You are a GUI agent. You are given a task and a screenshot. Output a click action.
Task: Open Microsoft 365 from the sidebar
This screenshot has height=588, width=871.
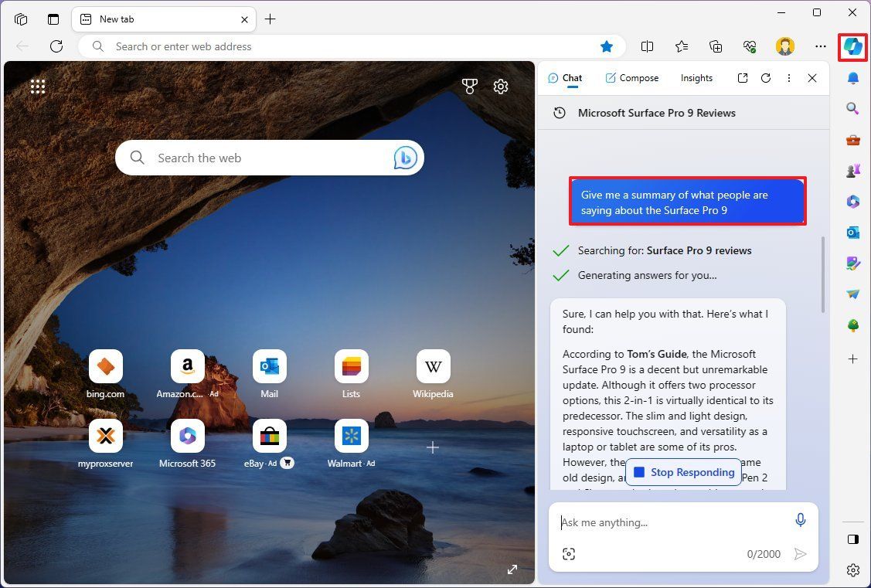852,202
